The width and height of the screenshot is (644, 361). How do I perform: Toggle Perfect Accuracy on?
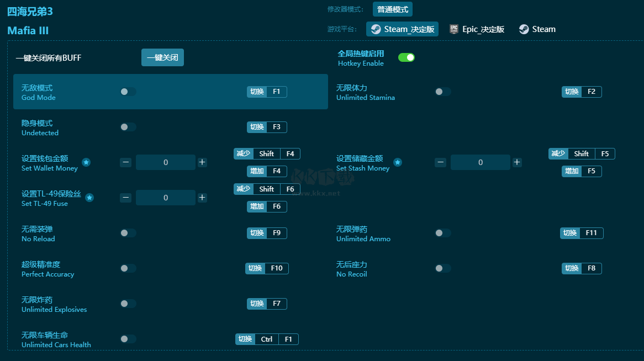coord(128,268)
